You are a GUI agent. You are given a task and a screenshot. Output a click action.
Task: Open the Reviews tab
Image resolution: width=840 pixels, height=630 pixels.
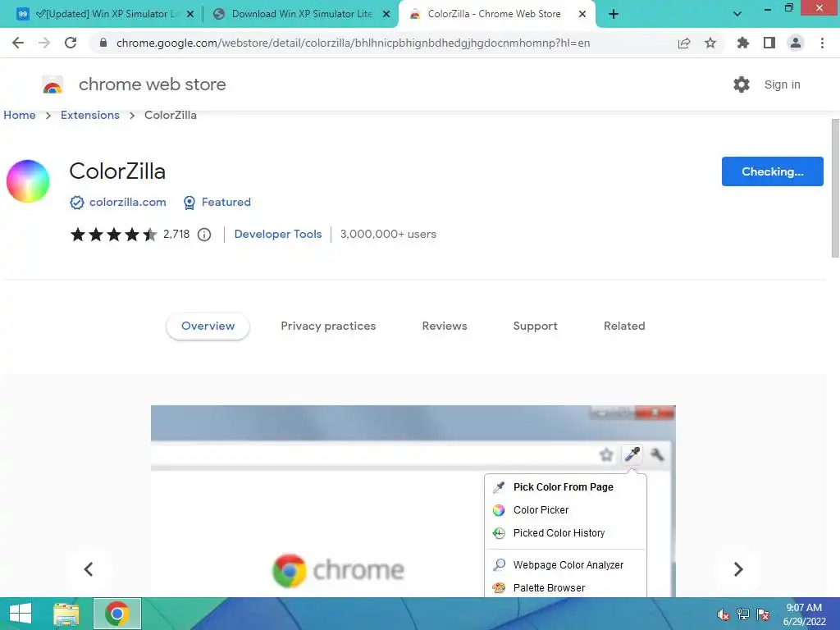point(445,326)
